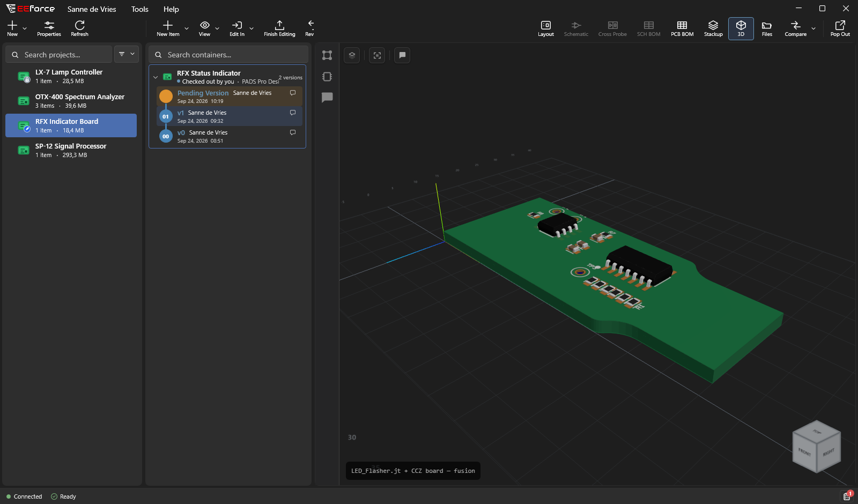
Task: Open comments for version v0
Action: pos(293,132)
